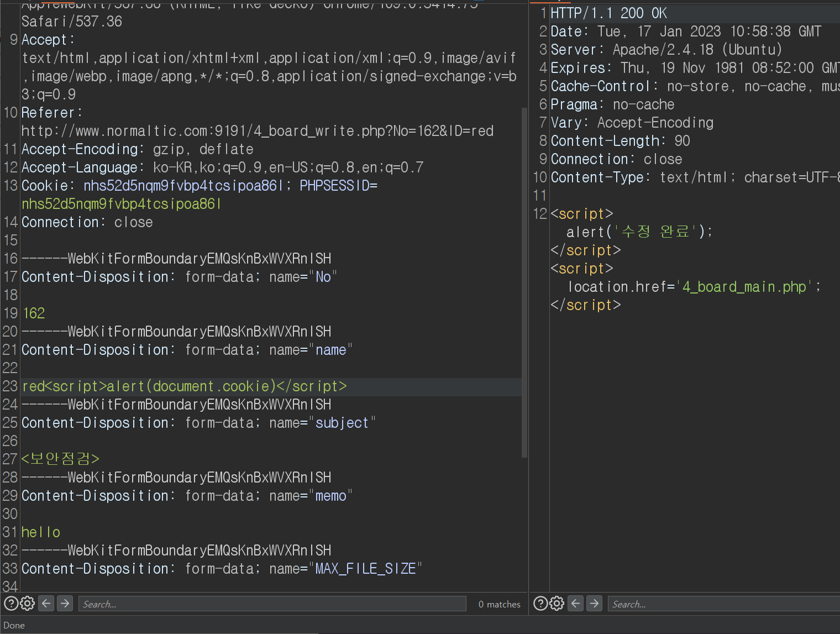840x634 pixels.
Task: Click the response Connection: close header
Action: (617, 159)
